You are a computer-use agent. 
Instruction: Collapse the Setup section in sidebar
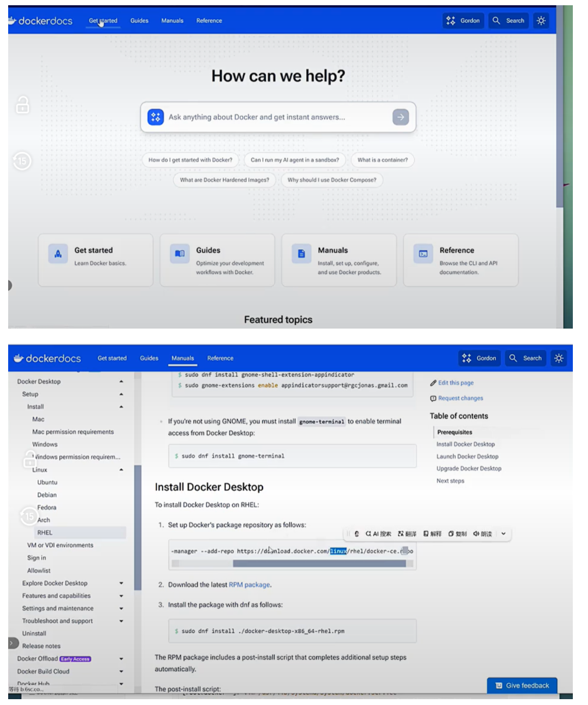[121, 395]
